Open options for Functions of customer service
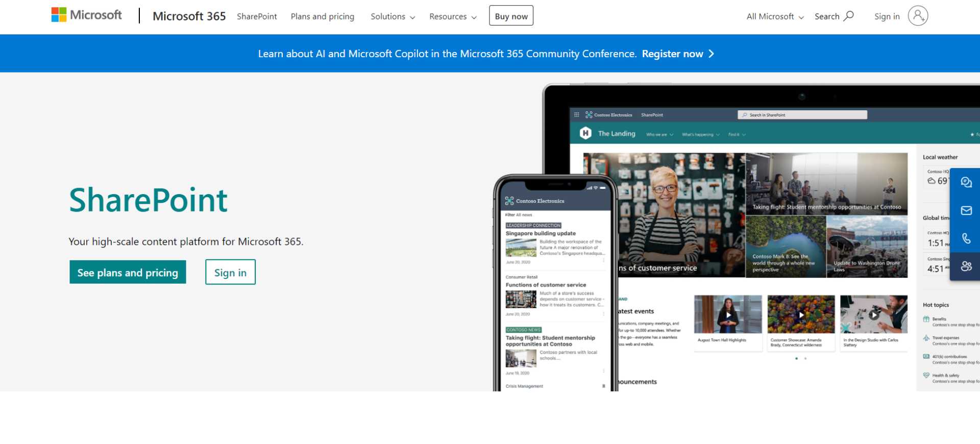Image resolution: width=980 pixels, height=444 pixels. [x=603, y=313]
